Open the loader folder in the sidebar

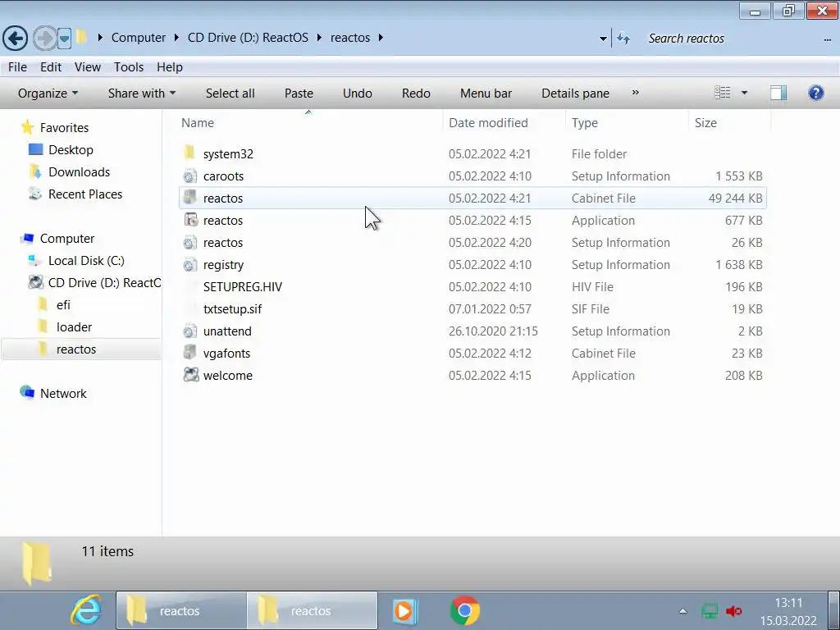(74, 326)
